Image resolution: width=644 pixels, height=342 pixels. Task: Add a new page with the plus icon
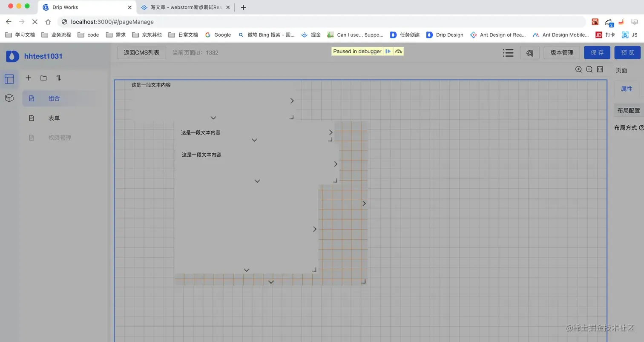28,78
